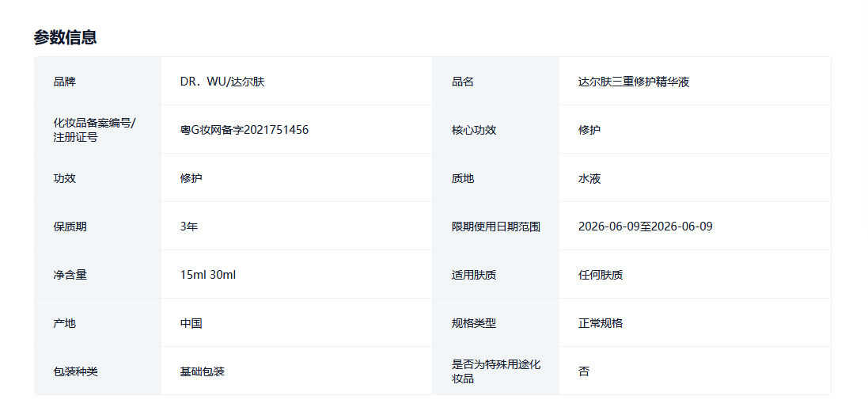Click the 规格类型 value 正常规格

coord(601,323)
